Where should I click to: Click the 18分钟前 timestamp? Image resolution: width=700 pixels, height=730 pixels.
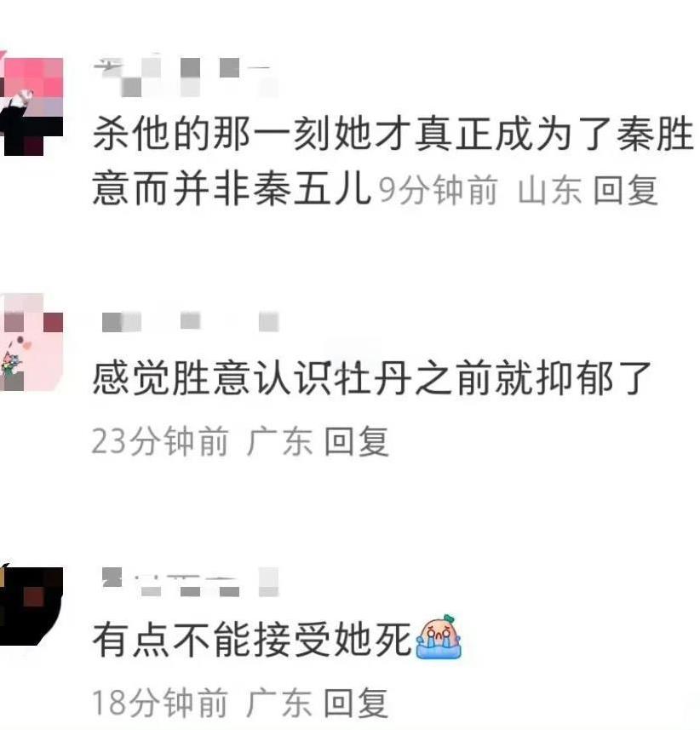tap(161, 703)
